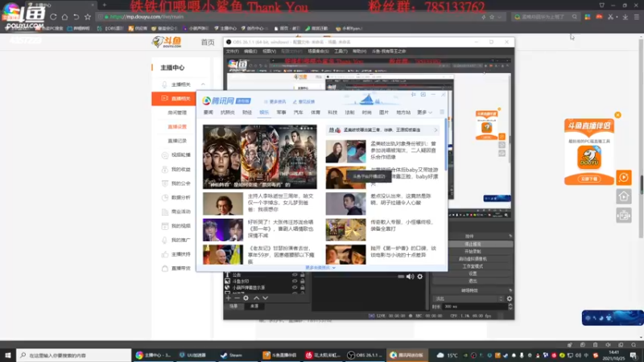Open the browser toolbar dropdown arrow near address bar
The width and height of the screenshot is (644, 362).
(x=499, y=17)
